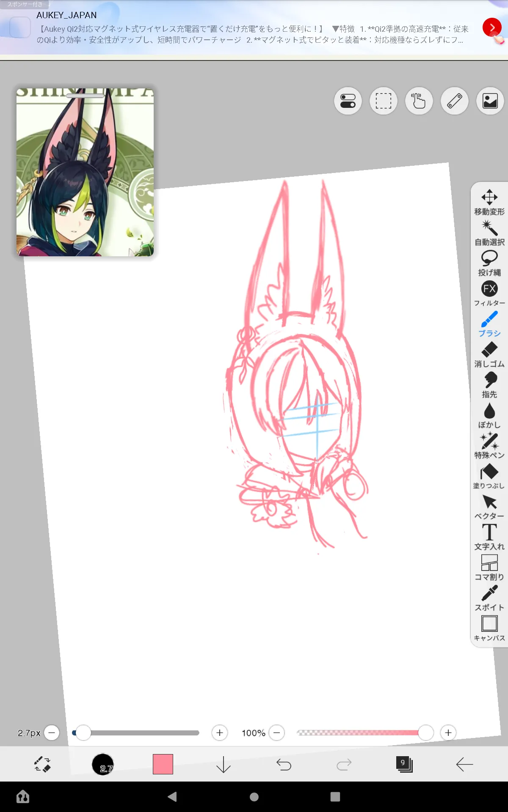Select the Bucket fill tool (塗りつぶし)
508x812 pixels.
489,476
